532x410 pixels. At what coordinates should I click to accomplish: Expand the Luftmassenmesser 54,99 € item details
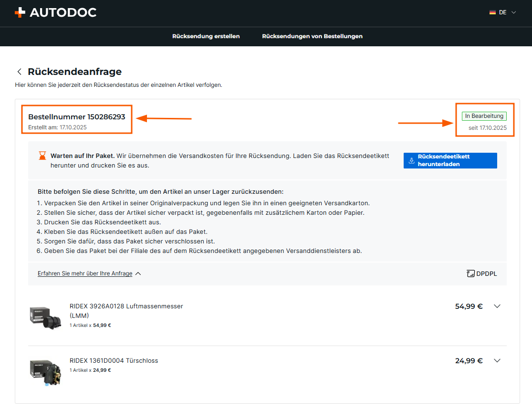pyautogui.click(x=497, y=306)
